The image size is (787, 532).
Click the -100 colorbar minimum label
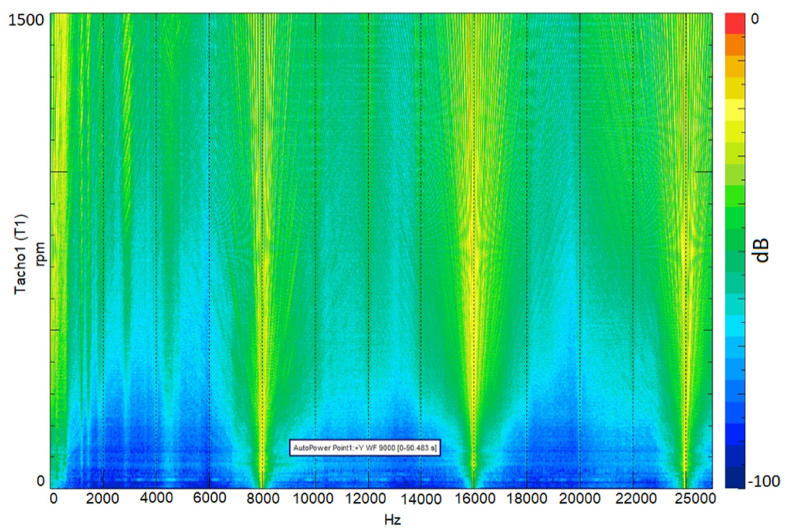[x=764, y=481]
